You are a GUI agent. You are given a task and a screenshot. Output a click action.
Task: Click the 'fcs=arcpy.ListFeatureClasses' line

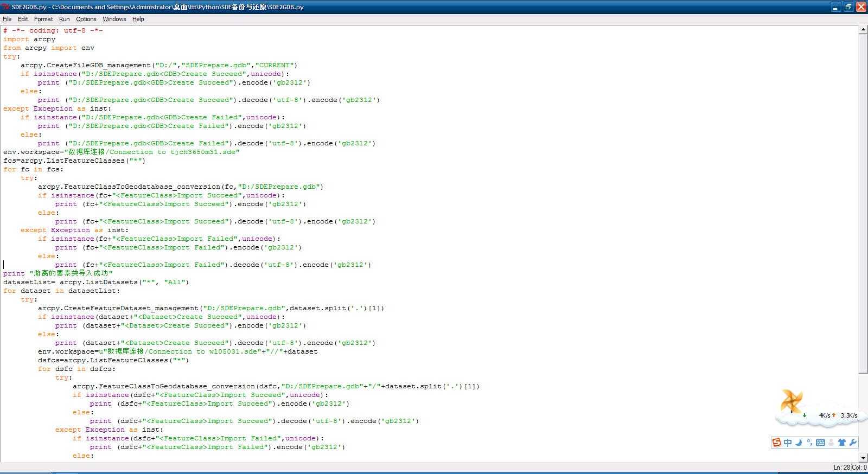74,161
